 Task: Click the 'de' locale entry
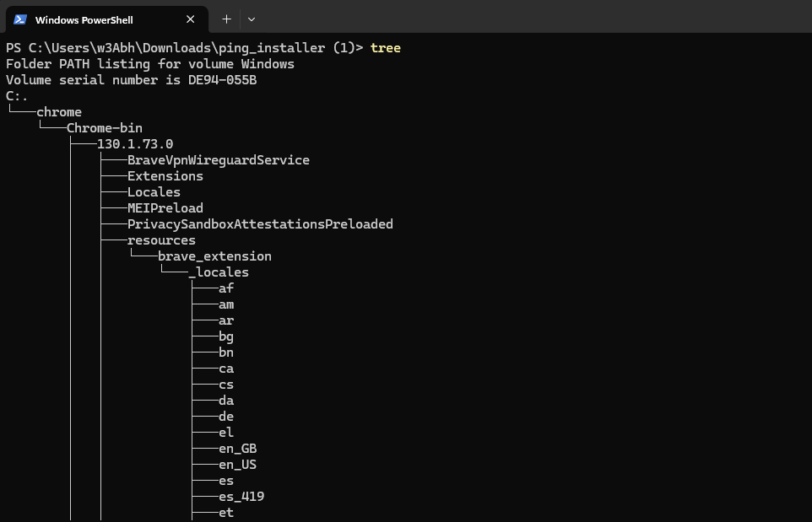click(226, 417)
